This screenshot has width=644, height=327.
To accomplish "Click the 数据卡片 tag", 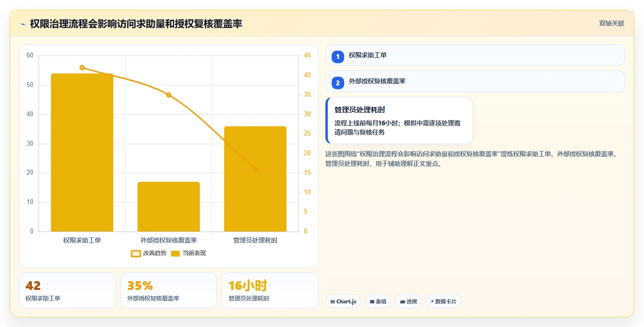I will pos(443,301).
